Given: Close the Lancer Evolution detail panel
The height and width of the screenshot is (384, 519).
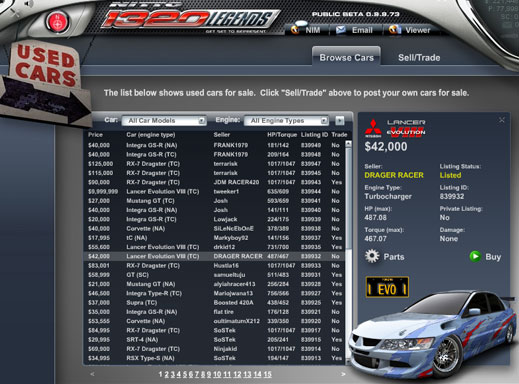Looking at the screenshot, I should pos(502,120).
